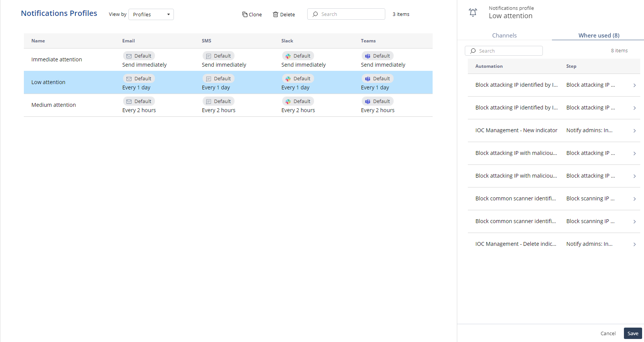Delete the selected profile

pyautogui.click(x=284, y=14)
